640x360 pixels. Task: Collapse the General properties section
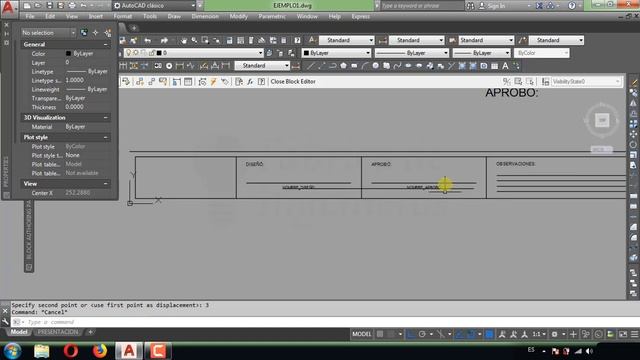click(106, 44)
